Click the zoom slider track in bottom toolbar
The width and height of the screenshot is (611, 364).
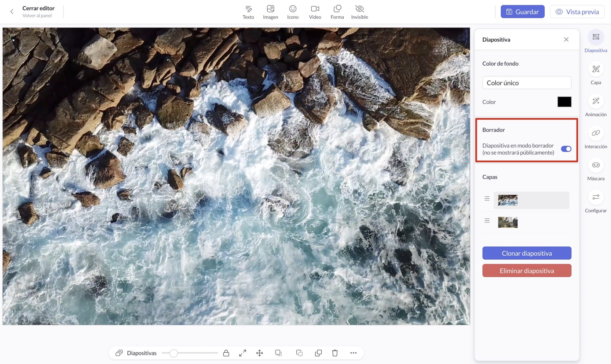click(x=189, y=353)
